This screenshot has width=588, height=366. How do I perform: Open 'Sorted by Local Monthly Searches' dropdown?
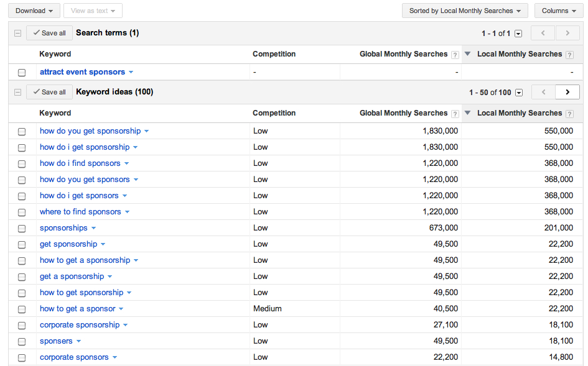(x=465, y=11)
